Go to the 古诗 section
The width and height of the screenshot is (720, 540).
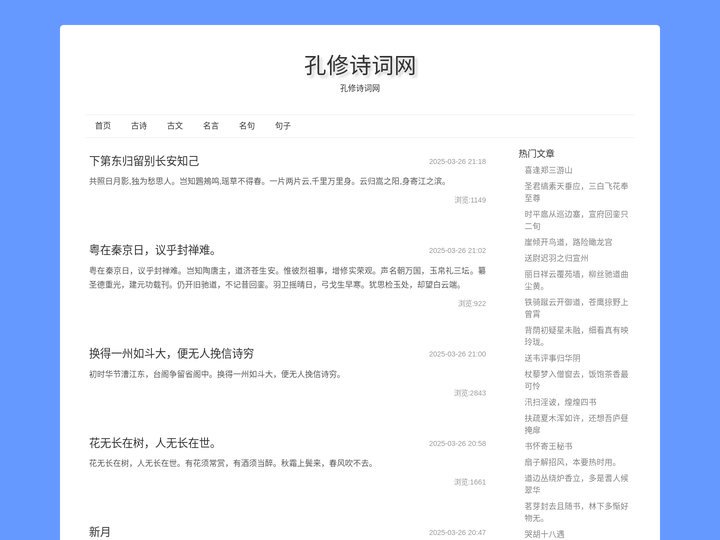pyautogui.click(x=139, y=126)
